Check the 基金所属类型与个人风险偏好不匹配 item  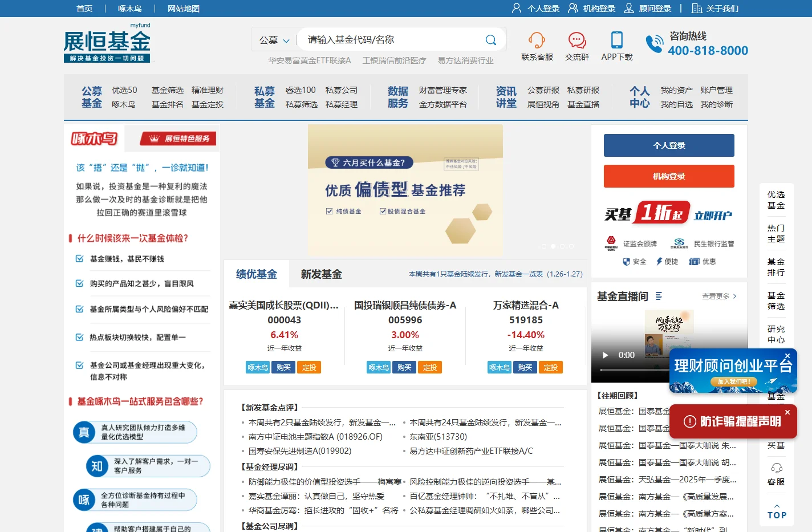[x=79, y=309]
